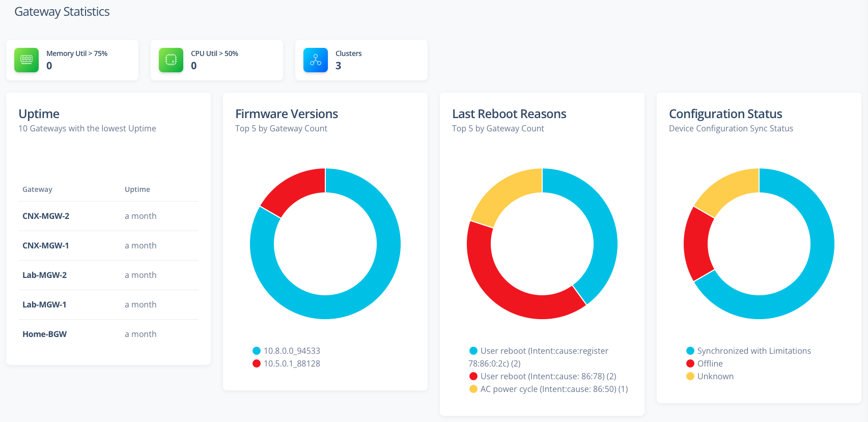
Task: Toggle the Synchronized with Limitations legend dot
Action: (x=690, y=351)
